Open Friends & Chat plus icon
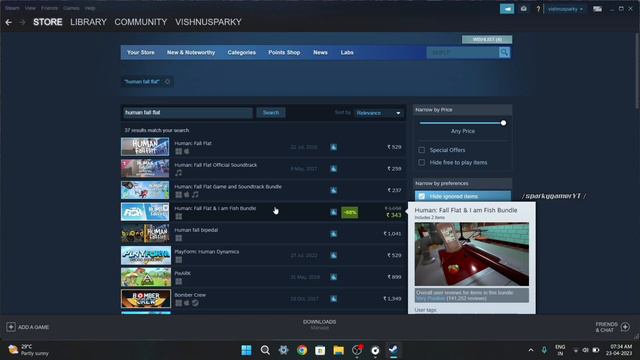This screenshot has height=360, width=640. pyautogui.click(x=625, y=327)
